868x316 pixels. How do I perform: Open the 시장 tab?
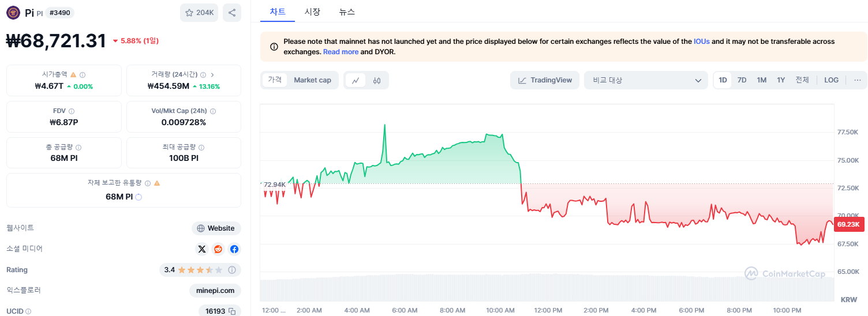[312, 12]
